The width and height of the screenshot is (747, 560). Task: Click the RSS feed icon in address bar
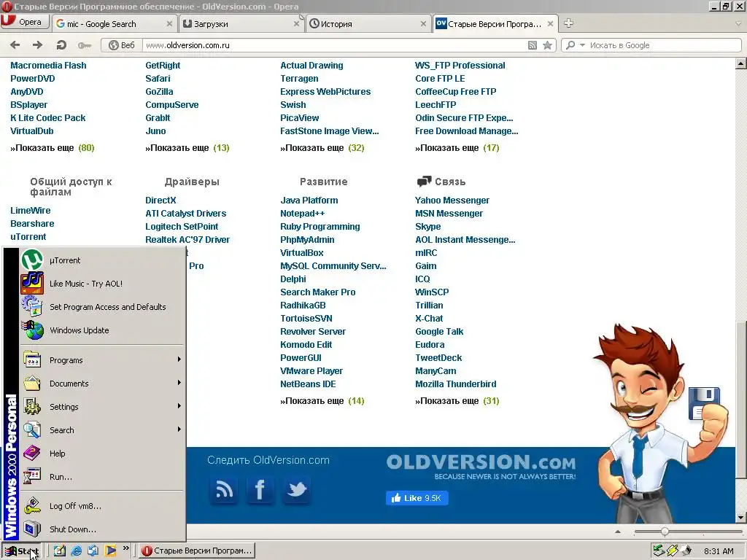pos(533,45)
